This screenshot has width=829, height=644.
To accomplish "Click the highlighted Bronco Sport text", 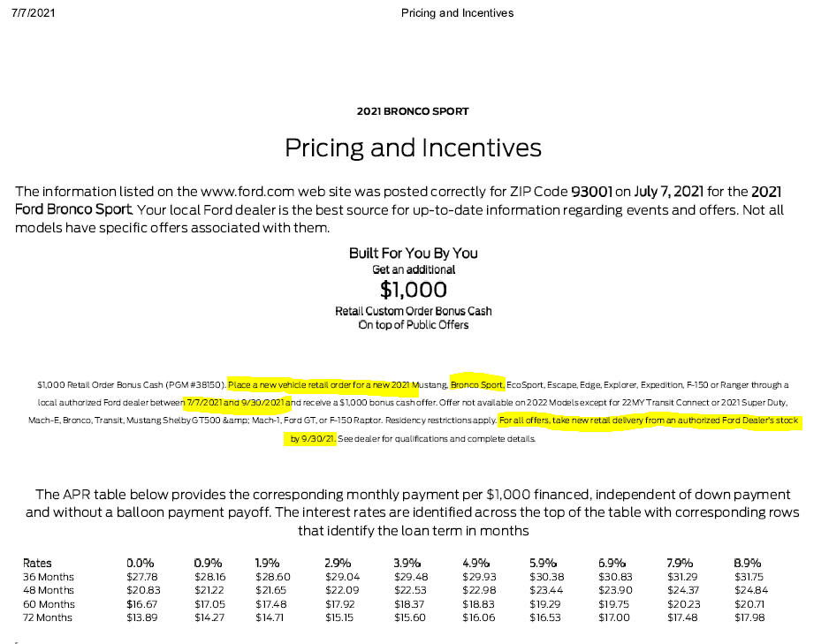I will point(477,385).
